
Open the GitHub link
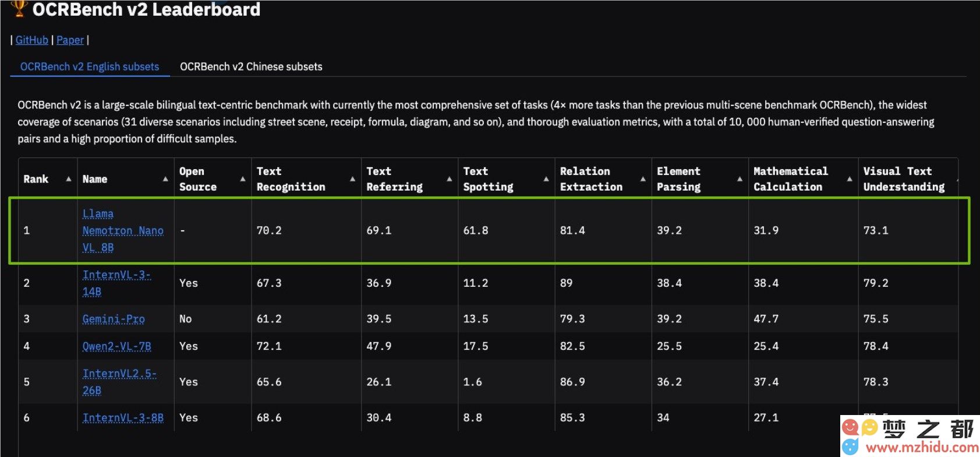click(32, 40)
